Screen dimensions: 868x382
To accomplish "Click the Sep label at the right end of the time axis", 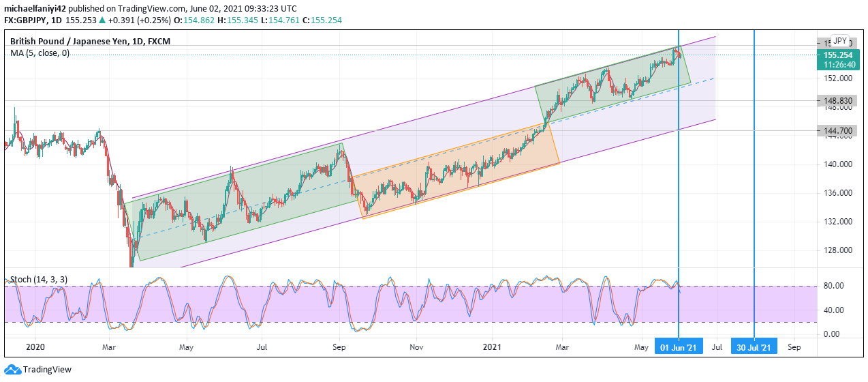I will point(794,347).
